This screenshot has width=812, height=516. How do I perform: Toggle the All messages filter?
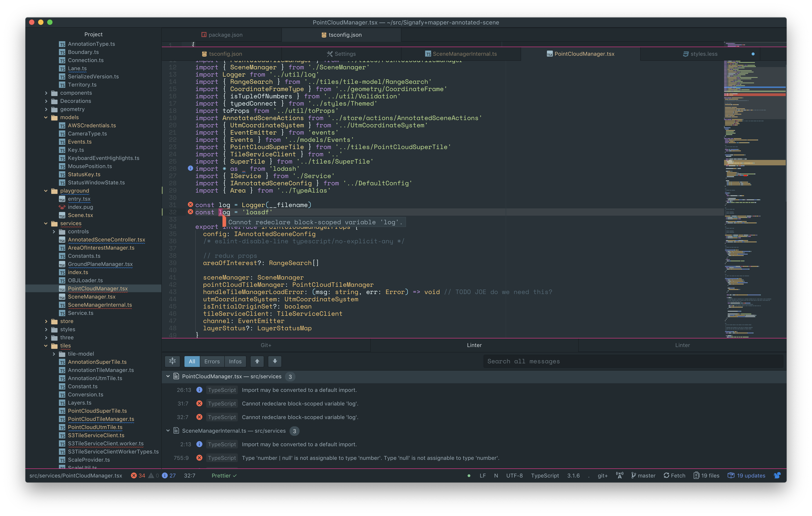(192, 361)
